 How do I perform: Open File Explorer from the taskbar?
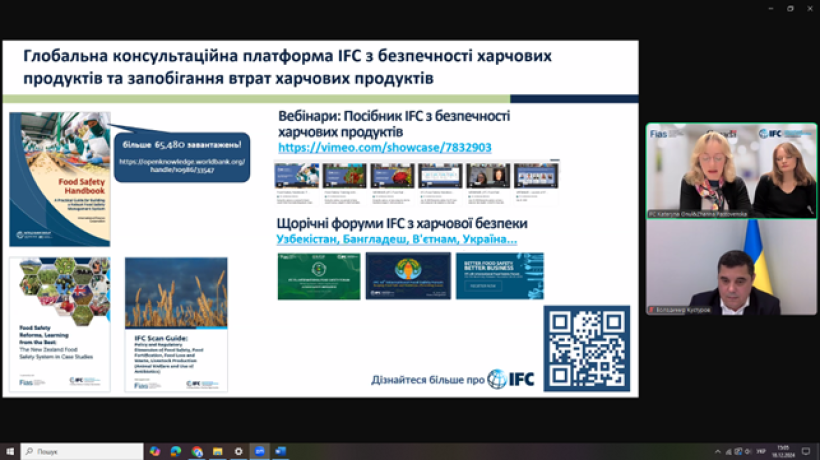point(218,451)
